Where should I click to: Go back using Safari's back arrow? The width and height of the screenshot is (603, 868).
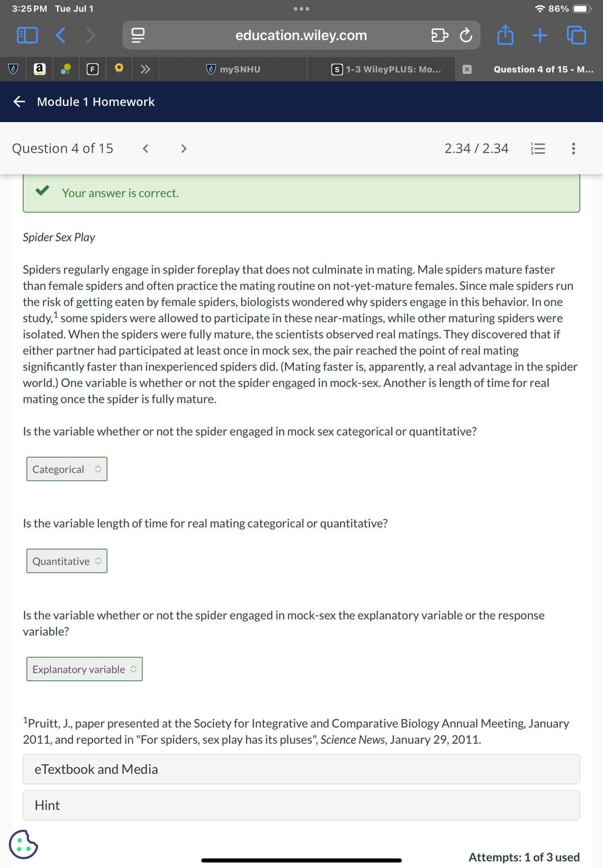[x=60, y=35]
